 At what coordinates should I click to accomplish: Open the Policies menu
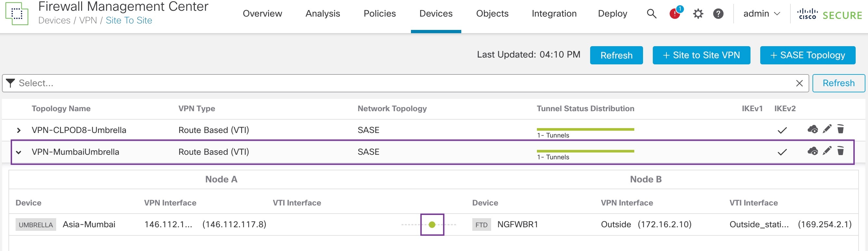click(x=379, y=14)
